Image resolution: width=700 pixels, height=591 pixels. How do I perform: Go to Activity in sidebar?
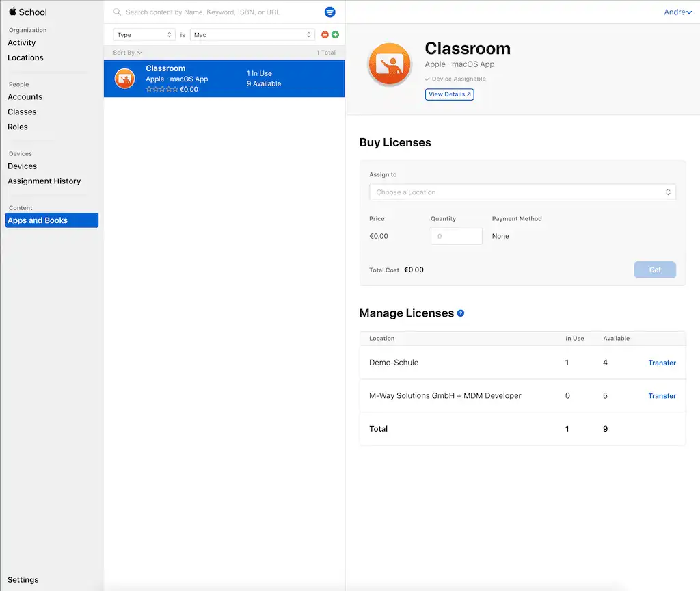click(x=21, y=42)
